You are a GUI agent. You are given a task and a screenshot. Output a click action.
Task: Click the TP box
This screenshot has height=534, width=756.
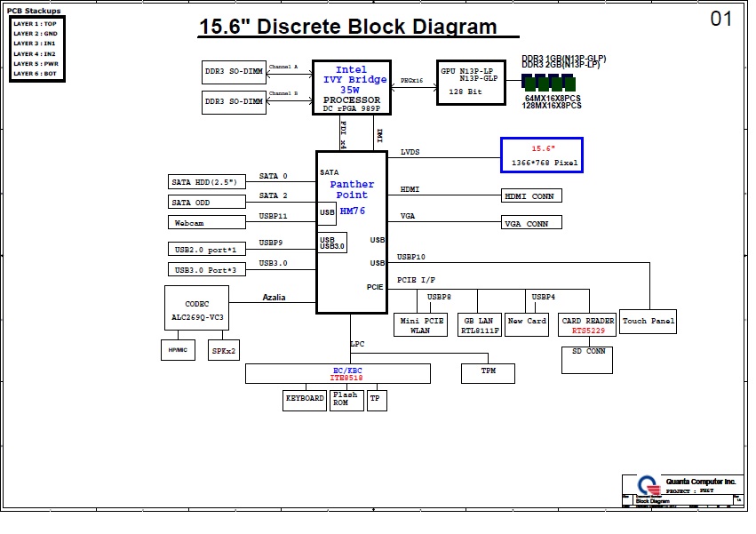coord(377,401)
